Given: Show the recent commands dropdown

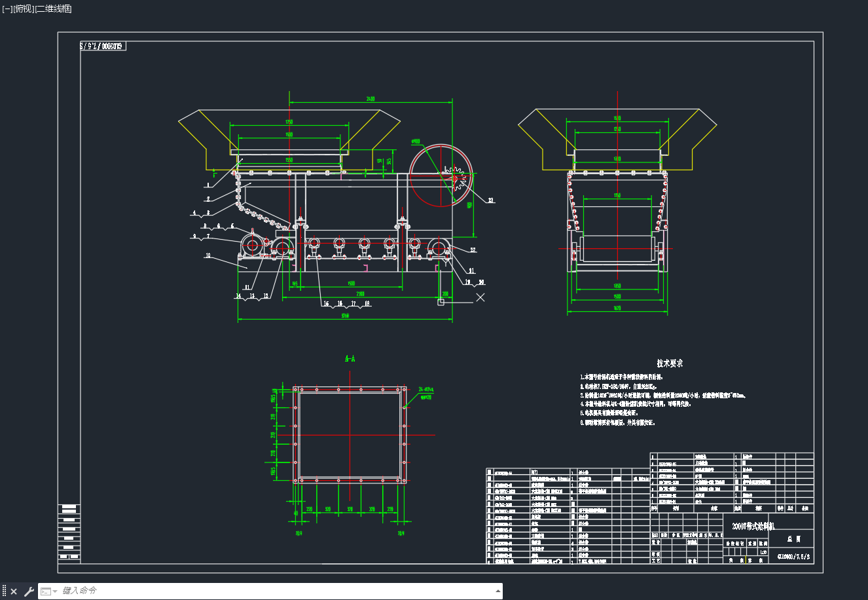Looking at the screenshot, I should [x=49, y=591].
